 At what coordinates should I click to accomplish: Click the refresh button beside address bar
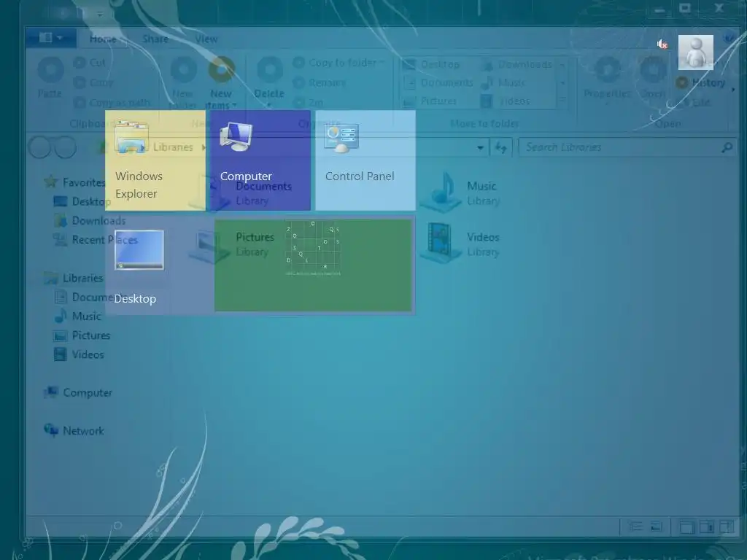(500, 147)
